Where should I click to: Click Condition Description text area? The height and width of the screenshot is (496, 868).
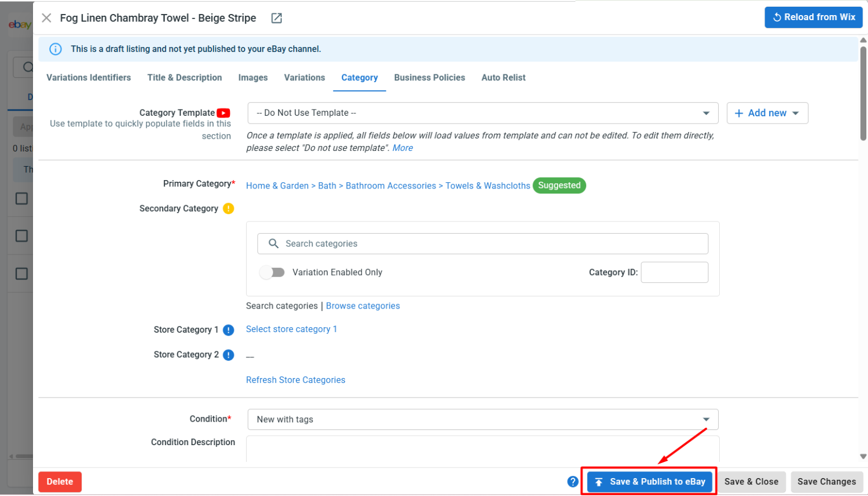point(483,448)
